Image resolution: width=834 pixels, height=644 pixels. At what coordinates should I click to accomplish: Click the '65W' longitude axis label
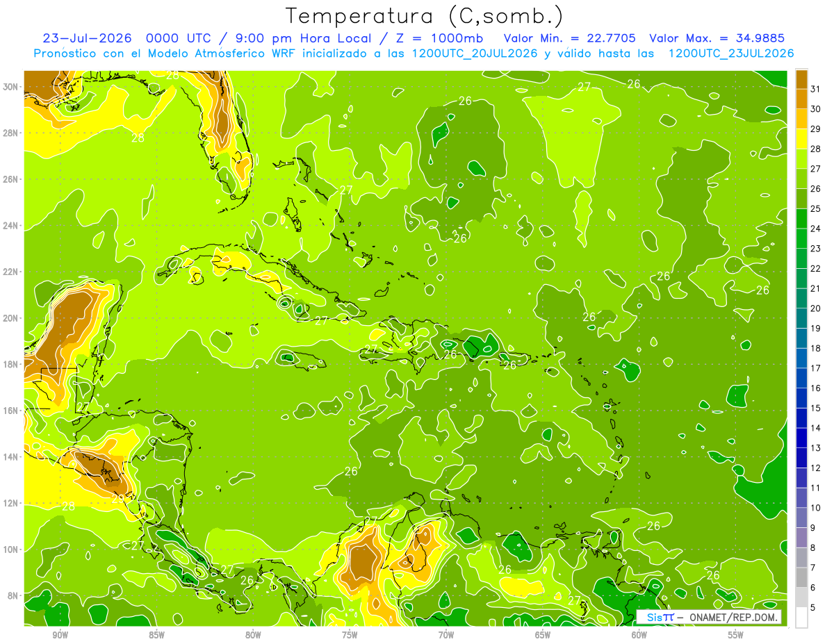pyautogui.click(x=543, y=635)
